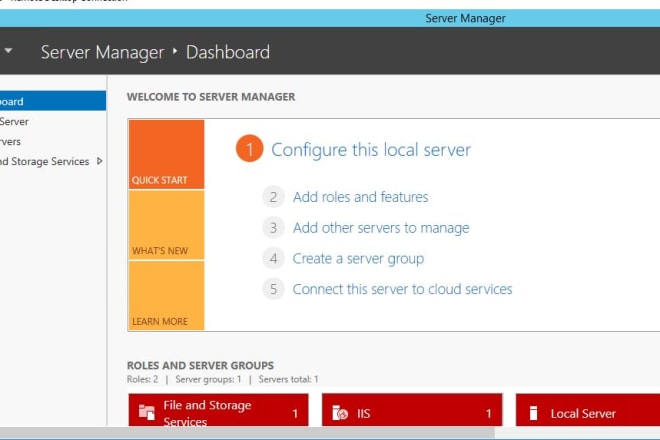
Task: Click the step 5 number circle
Action: click(x=273, y=289)
